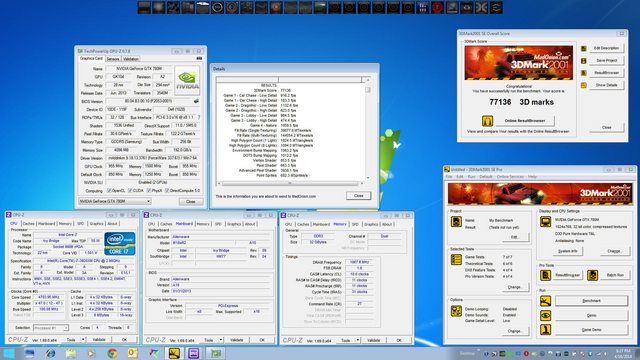This screenshot has width=640, height=360.
Task: Click the joystick icon beside Game Demo
Action: point(545,329)
